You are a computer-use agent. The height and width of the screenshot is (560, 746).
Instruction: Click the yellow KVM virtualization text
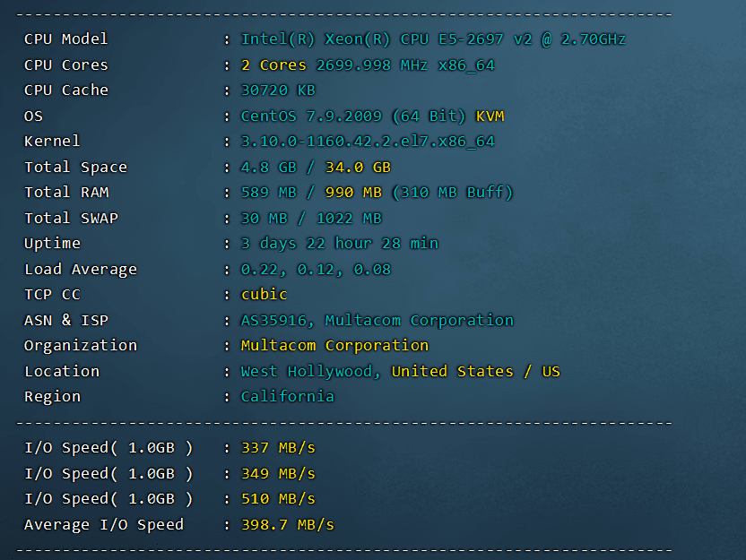tap(490, 116)
